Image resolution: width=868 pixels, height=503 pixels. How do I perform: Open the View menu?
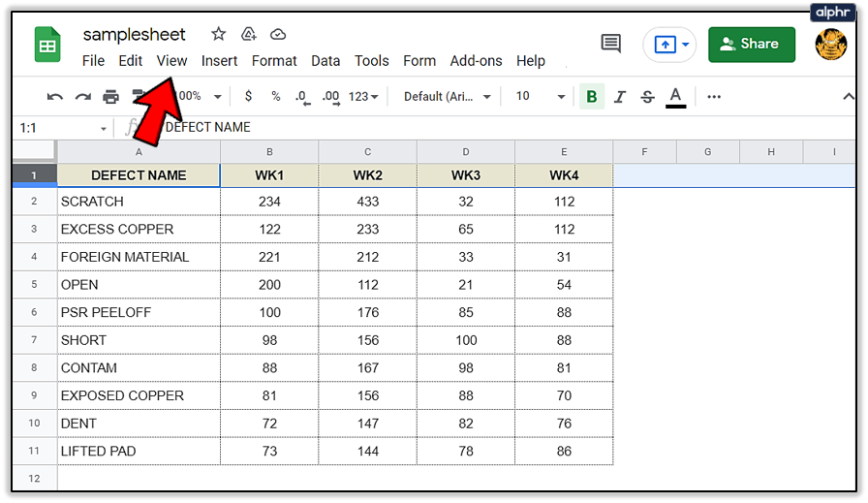click(171, 60)
